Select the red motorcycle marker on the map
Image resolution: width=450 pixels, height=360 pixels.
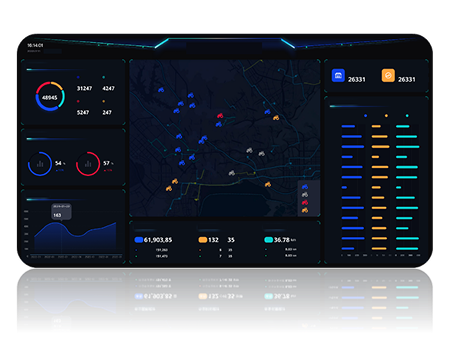220,116
